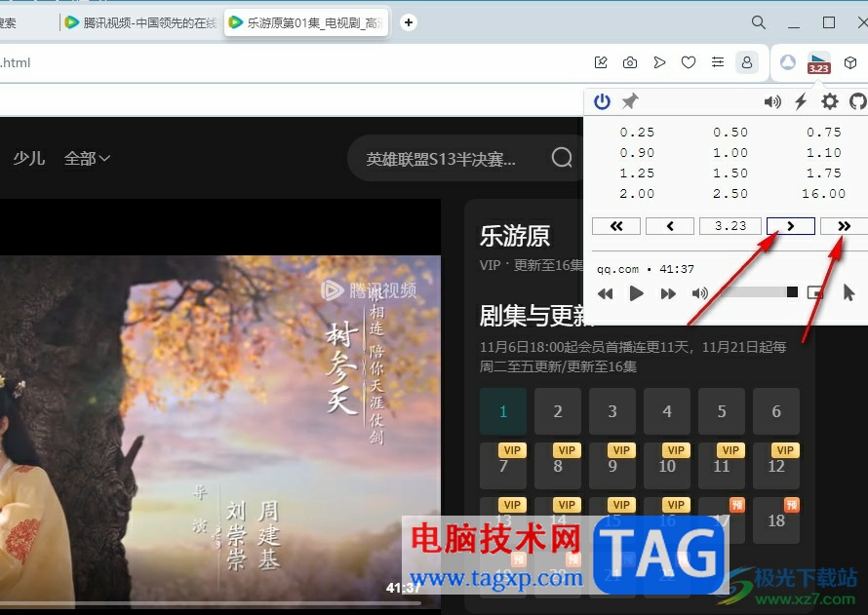Select VIP episode 10
This screenshot has height=615, width=868.
[x=667, y=466]
